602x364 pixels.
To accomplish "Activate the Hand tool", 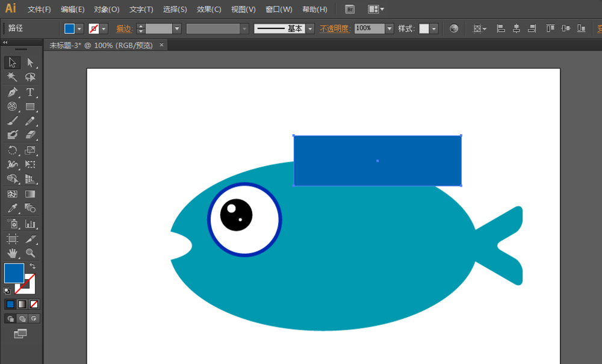I will click(12, 253).
